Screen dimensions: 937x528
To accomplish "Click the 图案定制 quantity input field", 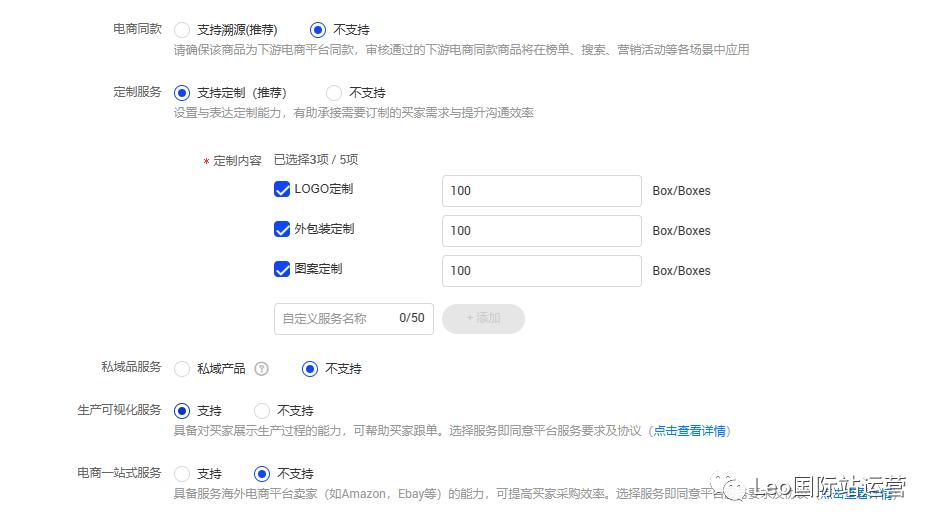I will pyautogui.click(x=541, y=271).
